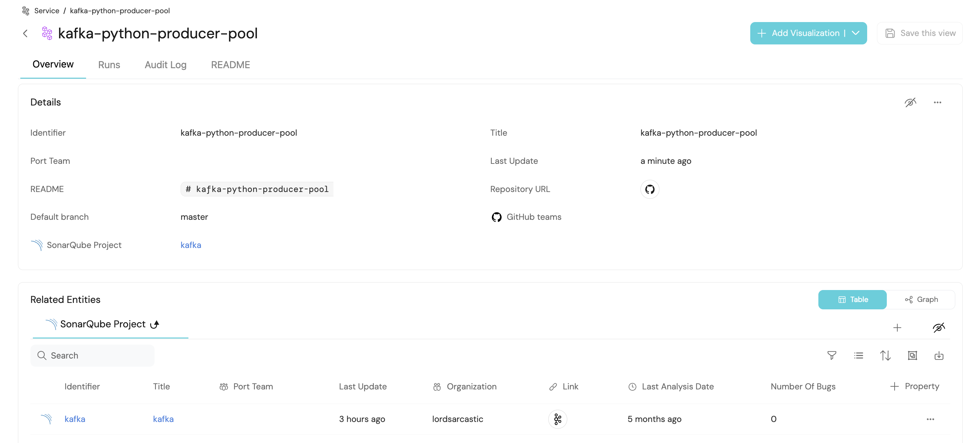Open the table filter funnel
The height and width of the screenshot is (443, 980).
(x=832, y=355)
